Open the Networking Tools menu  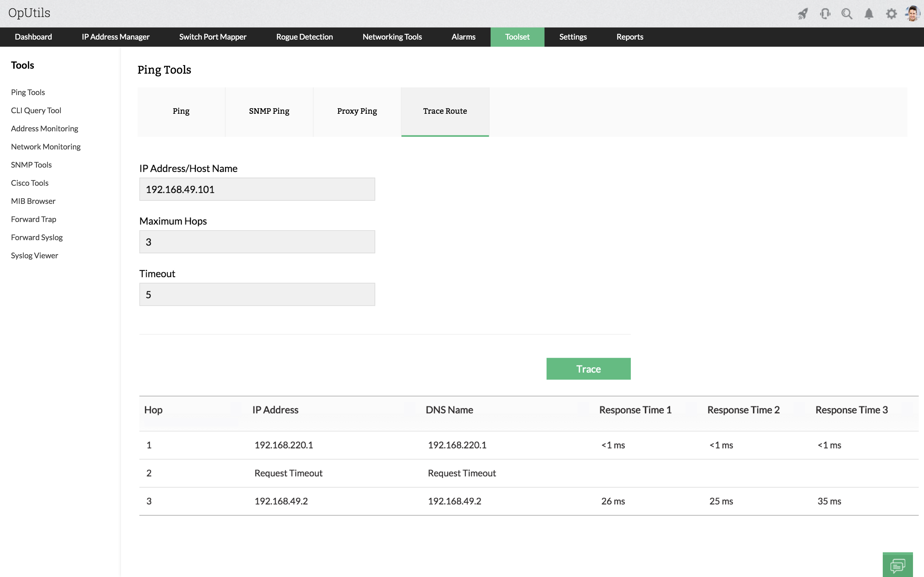[x=392, y=37]
